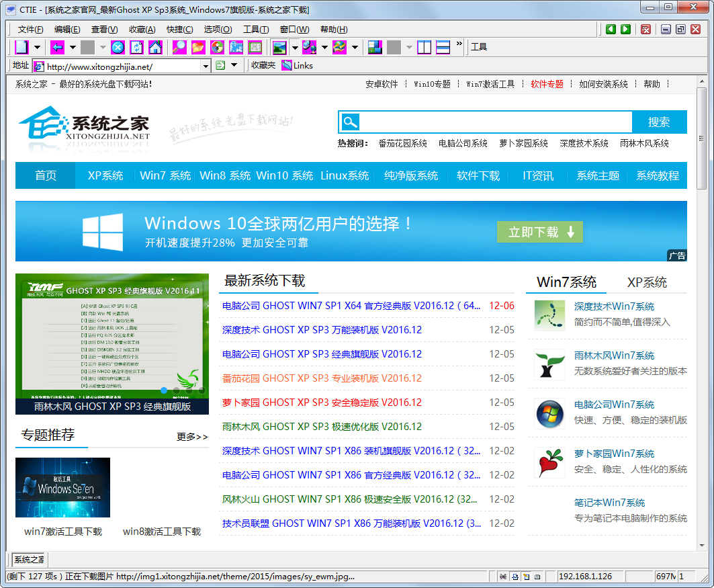Screen dimensions: 714x588
Task: Open the Favorites folder toolbar icon
Action: point(197,47)
